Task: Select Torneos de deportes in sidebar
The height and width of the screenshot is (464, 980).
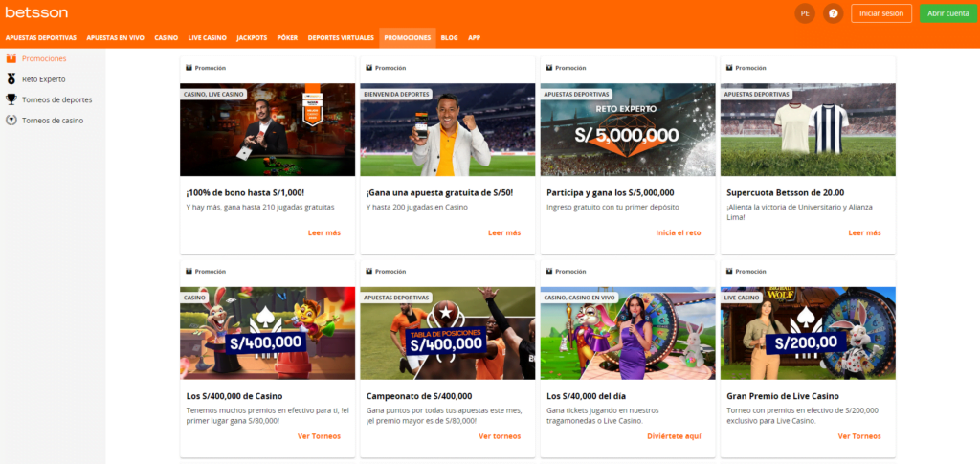Action: click(56, 99)
